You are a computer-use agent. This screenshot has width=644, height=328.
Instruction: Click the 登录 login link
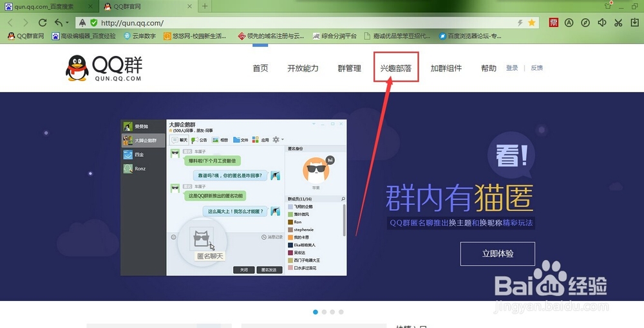(x=512, y=68)
